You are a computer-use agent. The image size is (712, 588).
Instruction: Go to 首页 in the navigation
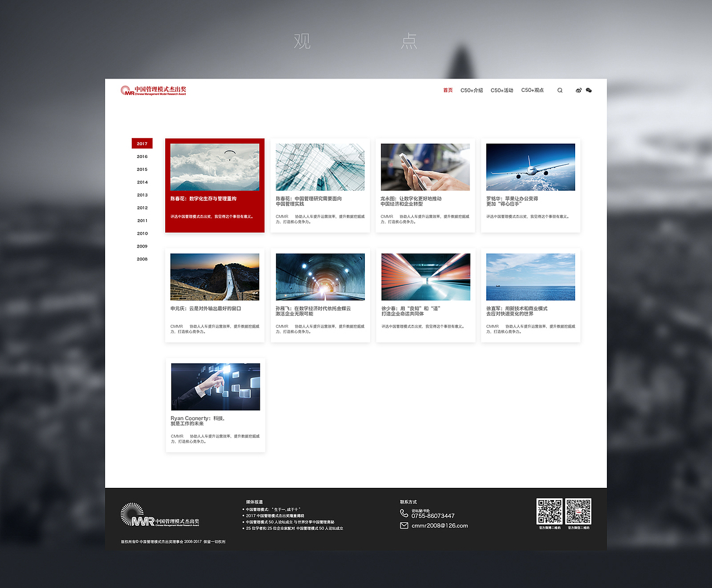(448, 90)
